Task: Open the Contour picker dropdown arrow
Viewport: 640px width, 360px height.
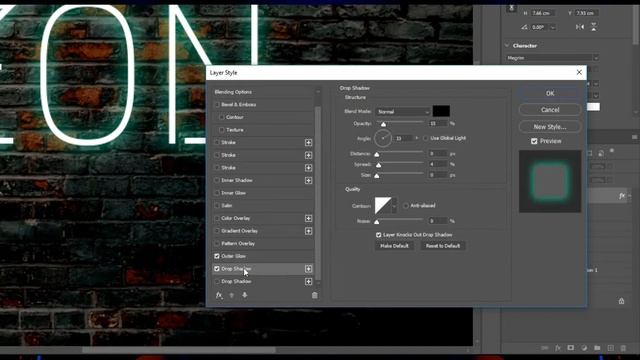Action: [394, 206]
